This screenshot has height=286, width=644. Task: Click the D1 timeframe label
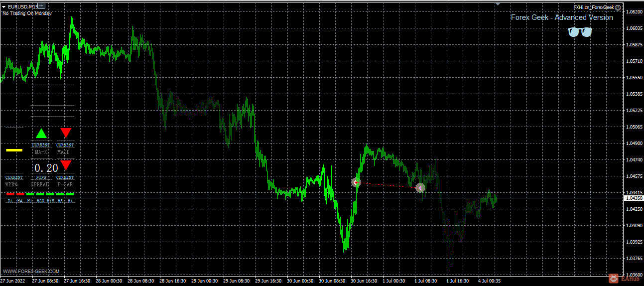coord(10,201)
